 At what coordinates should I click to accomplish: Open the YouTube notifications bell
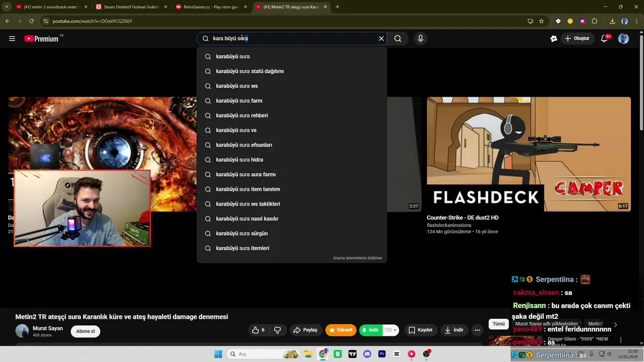click(605, 39)
